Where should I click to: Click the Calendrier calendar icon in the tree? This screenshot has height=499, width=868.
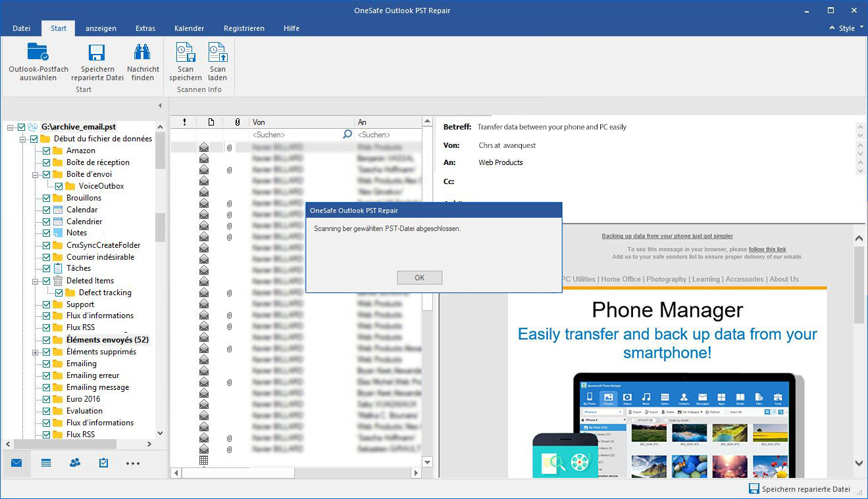(x=58, y=222)
